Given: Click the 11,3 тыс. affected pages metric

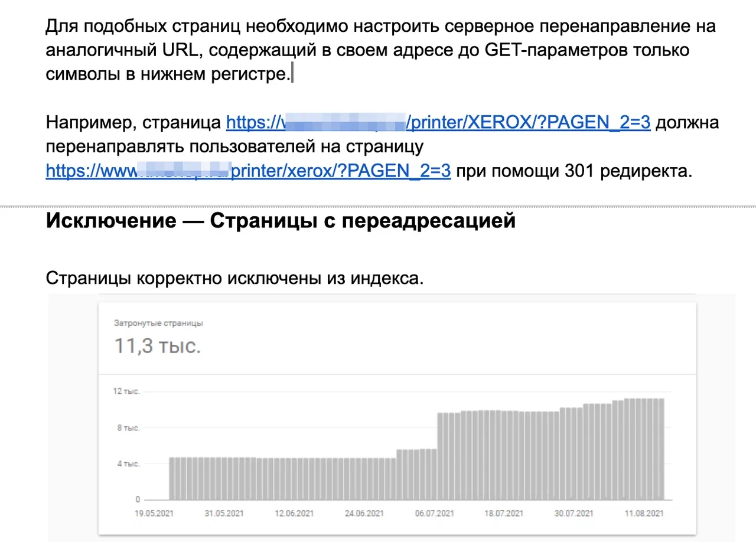Looking at the screenshot, I should tap(157, 346).
